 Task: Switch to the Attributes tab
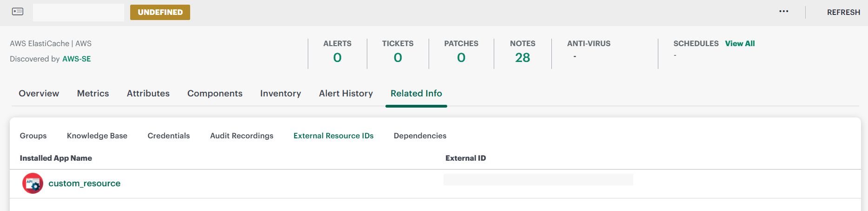click(x=148, y=94)
